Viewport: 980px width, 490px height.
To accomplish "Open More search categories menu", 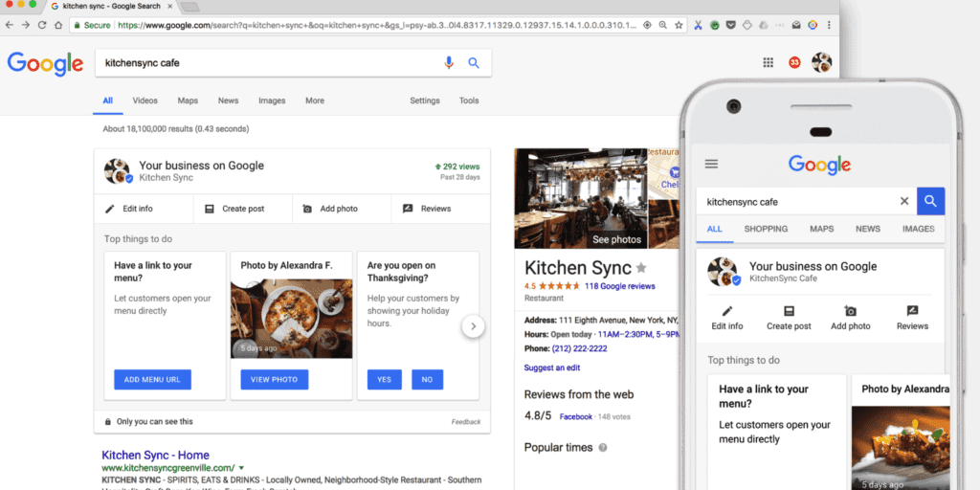I will (x=314, y=100).
